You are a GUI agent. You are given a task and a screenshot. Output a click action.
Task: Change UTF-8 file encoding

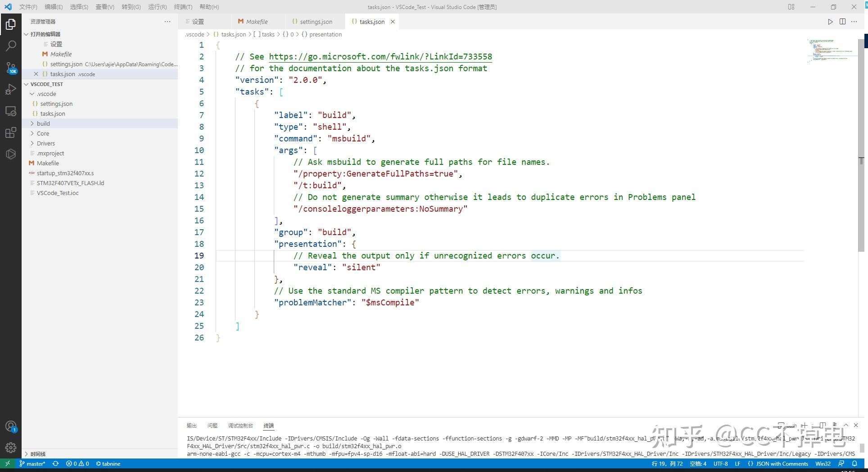point(720,463)
